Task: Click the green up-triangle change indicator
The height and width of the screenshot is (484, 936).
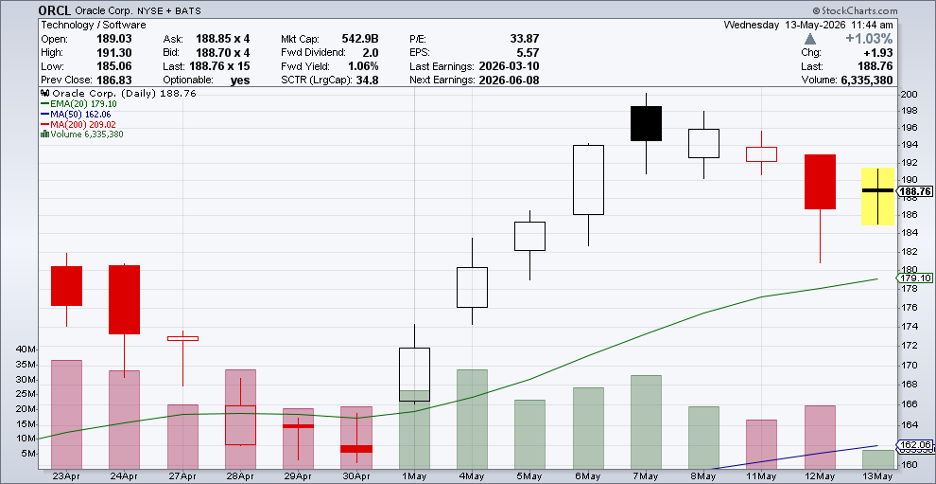Action: (x=810, y=39)
